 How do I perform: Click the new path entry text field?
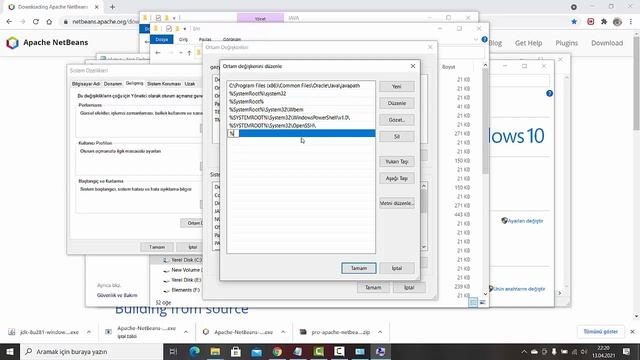(x=301, y=133)
